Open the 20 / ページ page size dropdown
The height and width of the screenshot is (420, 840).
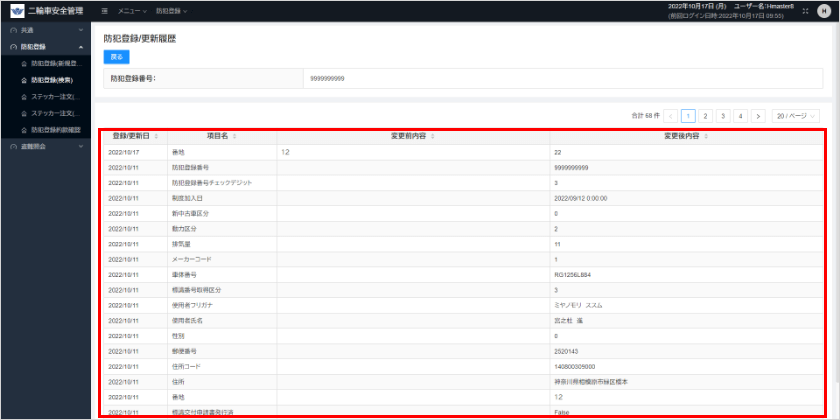(796, 116)
